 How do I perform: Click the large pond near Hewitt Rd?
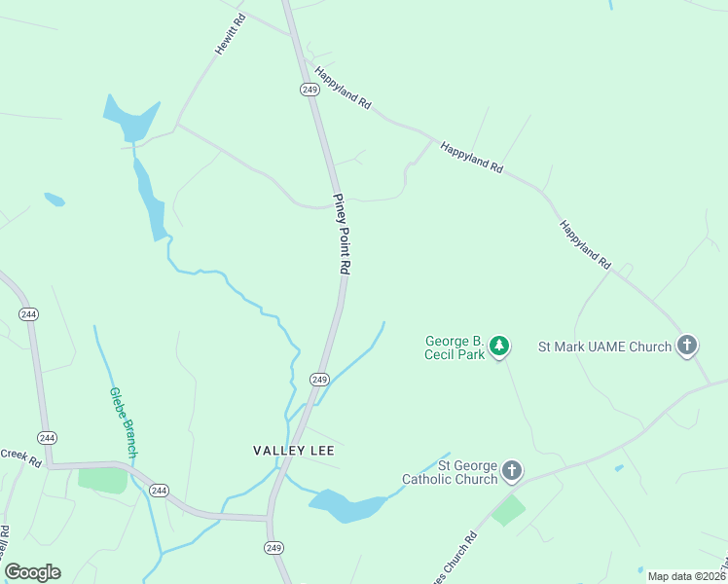point(131,120)
